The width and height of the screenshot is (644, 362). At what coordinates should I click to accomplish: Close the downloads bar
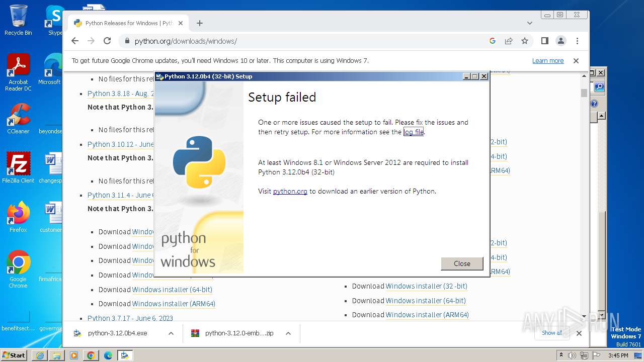[579, 333]
